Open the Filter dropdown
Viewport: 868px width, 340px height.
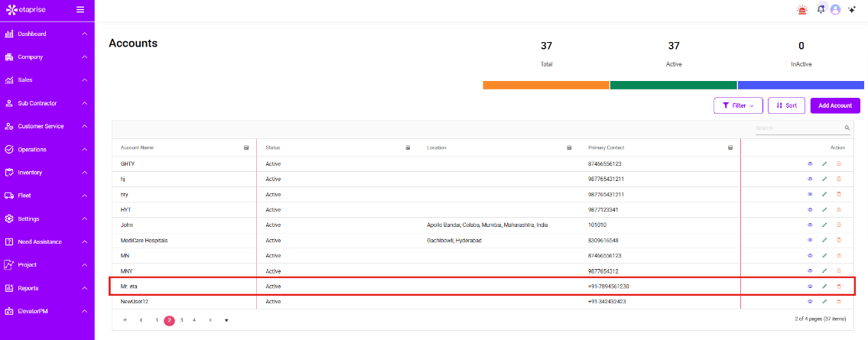(x=739, y=105)
